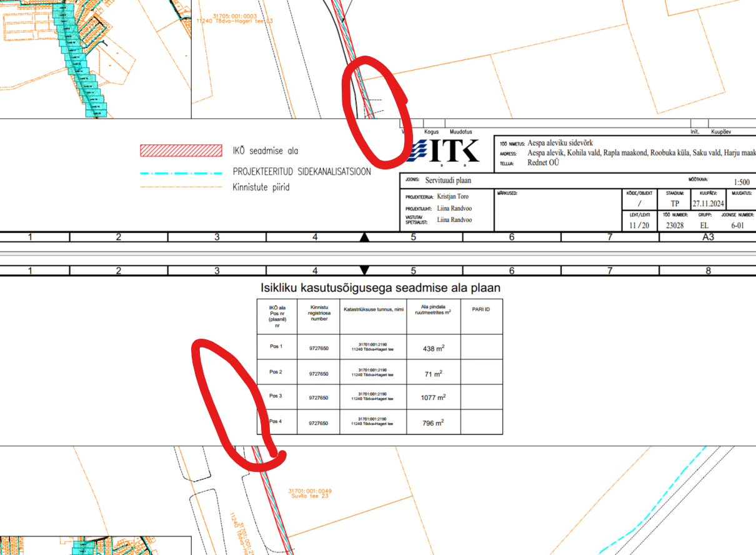Click the 438 m² area cell
Image resolution: width=756 pixels, height=555 pixels.
pyautogui.click(x=434, y=347)
